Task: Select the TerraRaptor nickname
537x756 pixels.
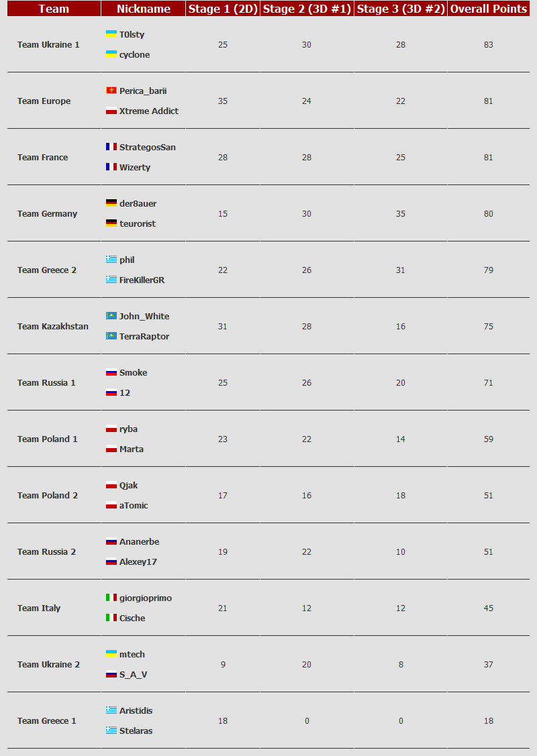Action: pos(144,336)
